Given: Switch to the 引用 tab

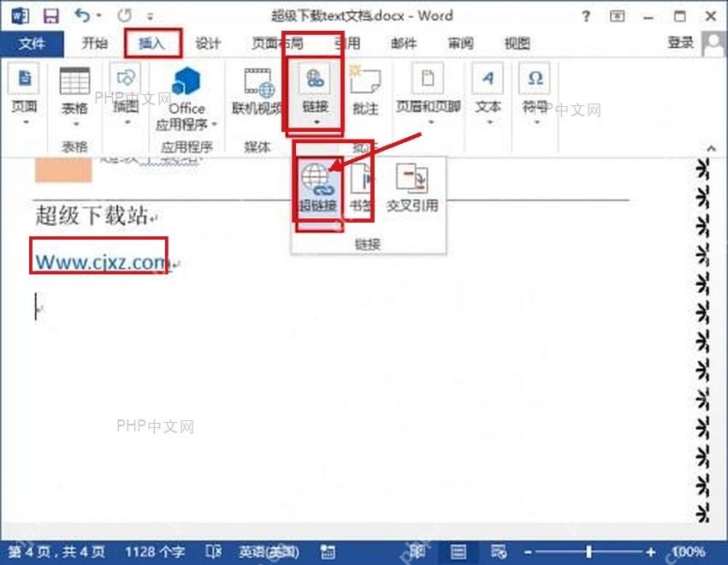Looking at the screenshot, I should pos(347,44).
